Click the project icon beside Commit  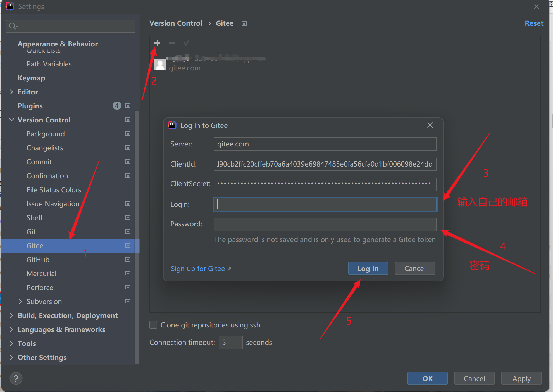(x=128, y=161)
